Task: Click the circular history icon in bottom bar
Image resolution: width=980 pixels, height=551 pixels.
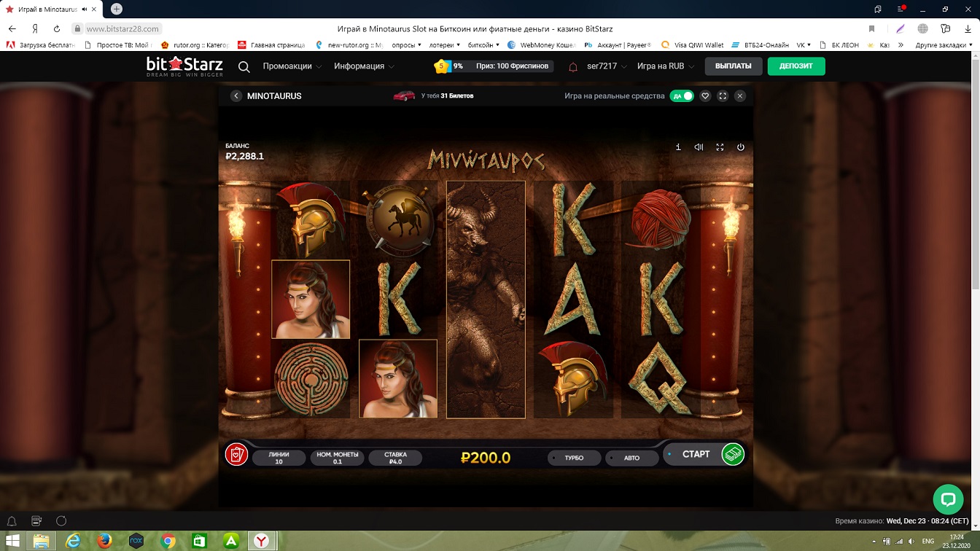Action: point(61,521)
